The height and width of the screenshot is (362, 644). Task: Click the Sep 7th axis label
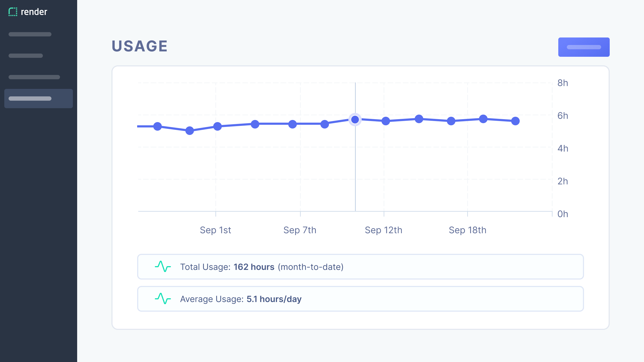coord(300,230)
